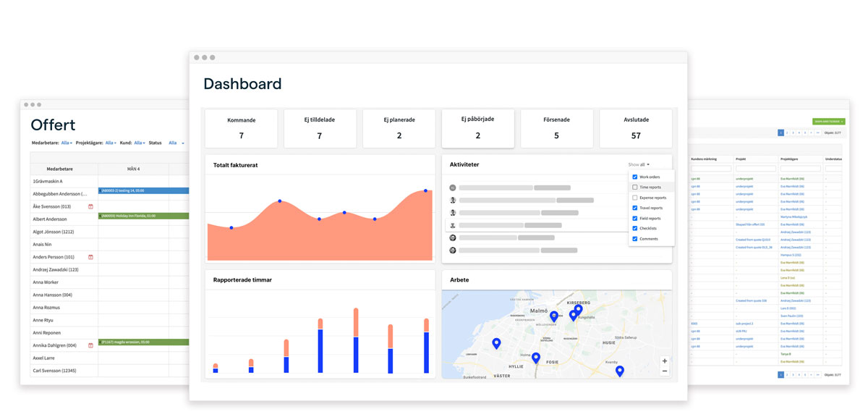This screenshot has height=417, width=868.
Task: Enable the Expense reports checkbox
Action: tap(635, 198)
